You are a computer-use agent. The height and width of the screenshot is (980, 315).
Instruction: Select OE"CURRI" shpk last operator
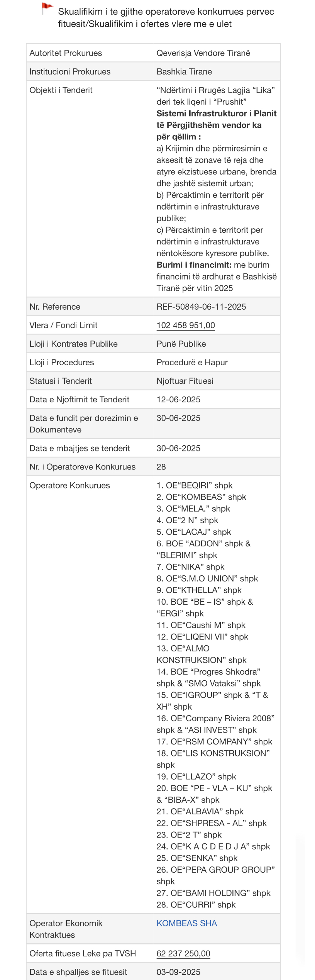[x=196, y=905]
